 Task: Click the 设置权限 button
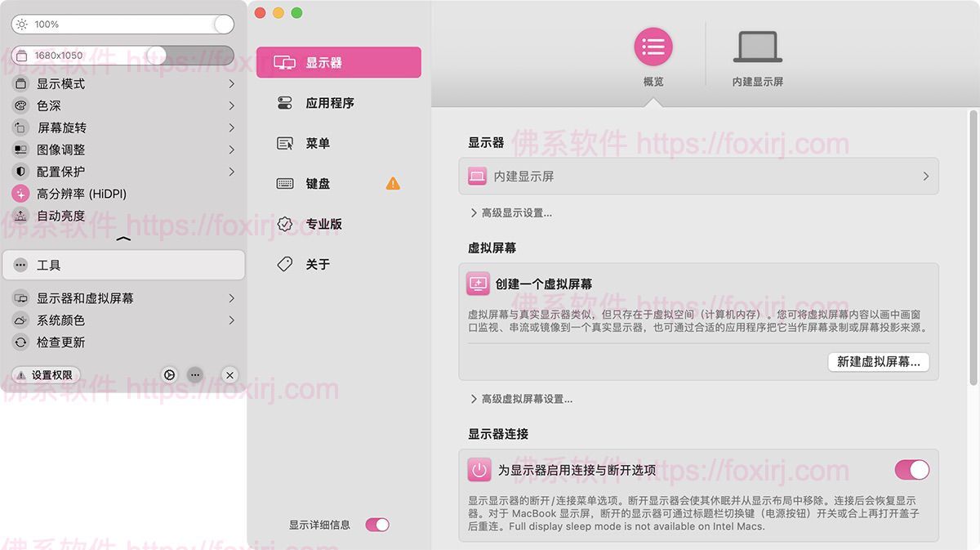pyautogui.click(x=45, y=374)
